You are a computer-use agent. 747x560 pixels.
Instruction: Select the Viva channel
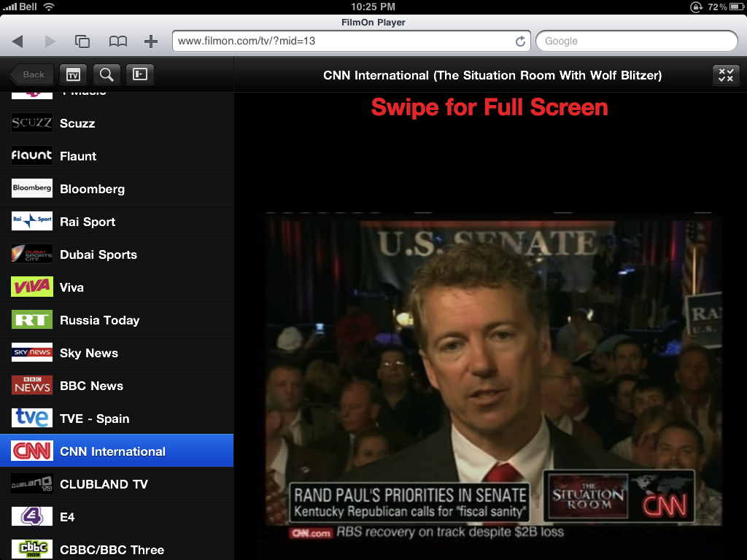[x=117, y=287]
